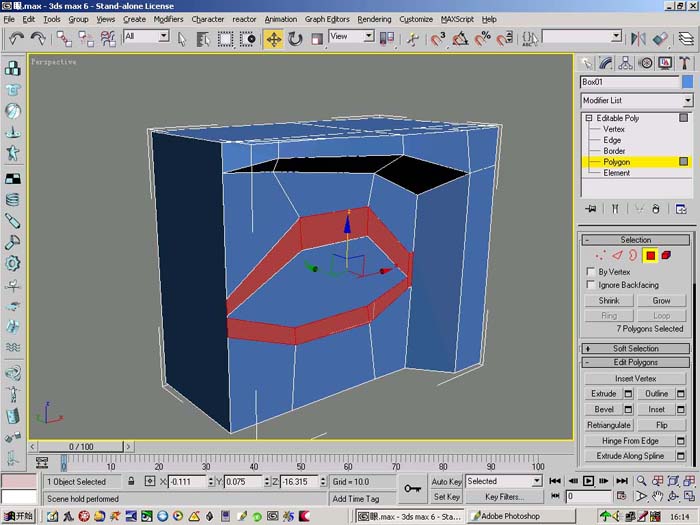Click the Hinge From Edge button

630,441
